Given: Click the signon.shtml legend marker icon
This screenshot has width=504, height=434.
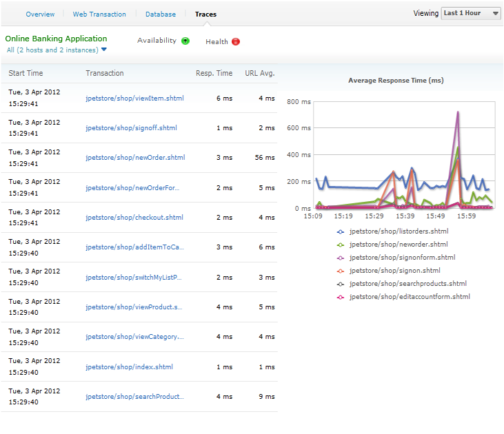Looking at the screenshot, I should pos(341,271).
